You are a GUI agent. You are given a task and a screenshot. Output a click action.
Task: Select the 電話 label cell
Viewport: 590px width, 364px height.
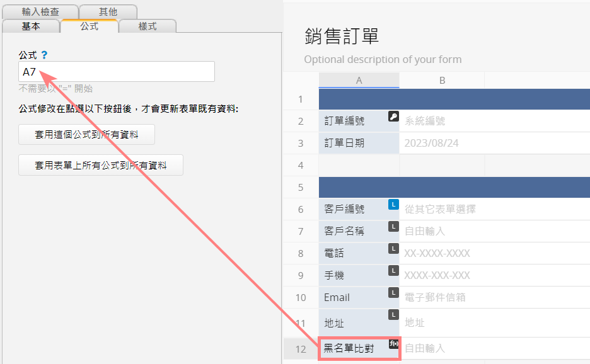tap(359, 253)
